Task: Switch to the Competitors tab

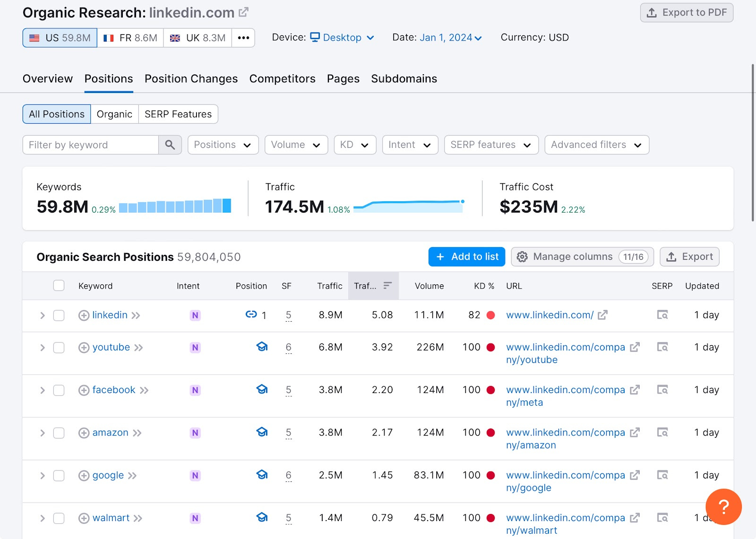Action: point(282,79)
